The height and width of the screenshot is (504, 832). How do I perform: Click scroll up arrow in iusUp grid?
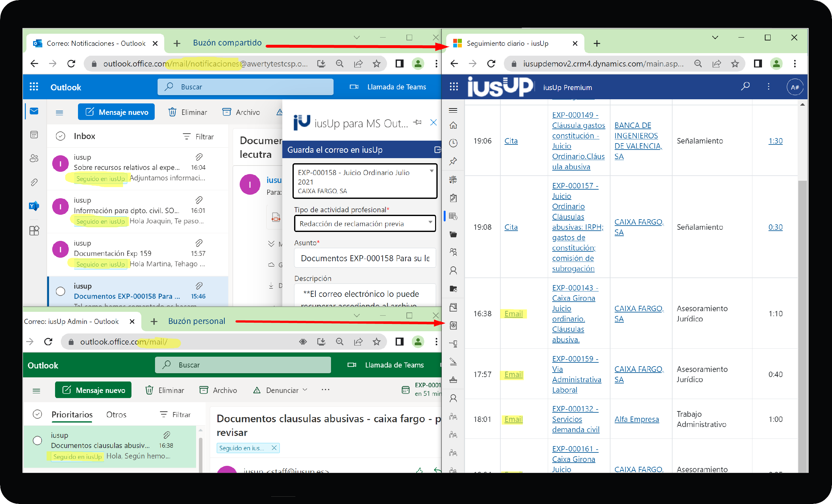point(802,105)
